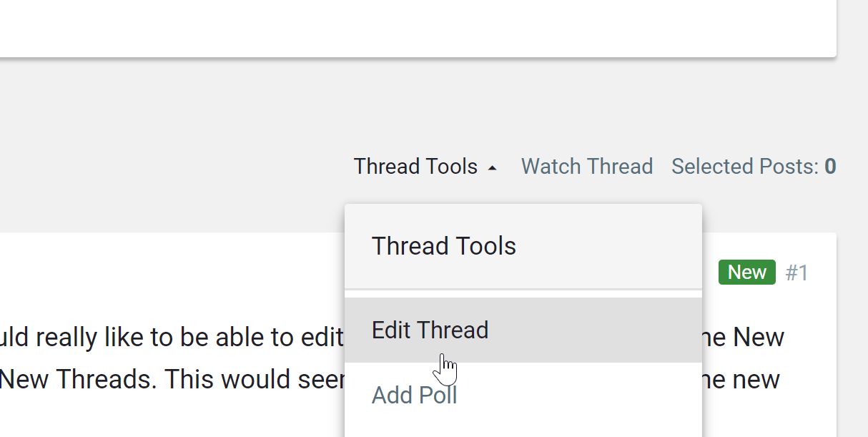Click the Watch Thread link

pos(586,167)
